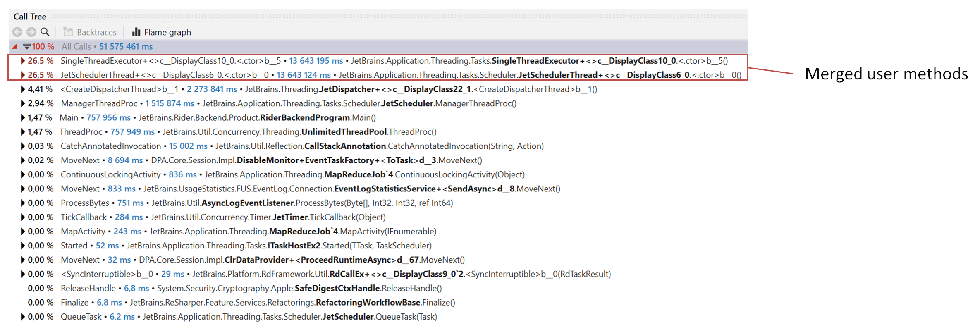Click the Backtraces folder icon
This screenshot has height=332, width=980.
point(68,32)
